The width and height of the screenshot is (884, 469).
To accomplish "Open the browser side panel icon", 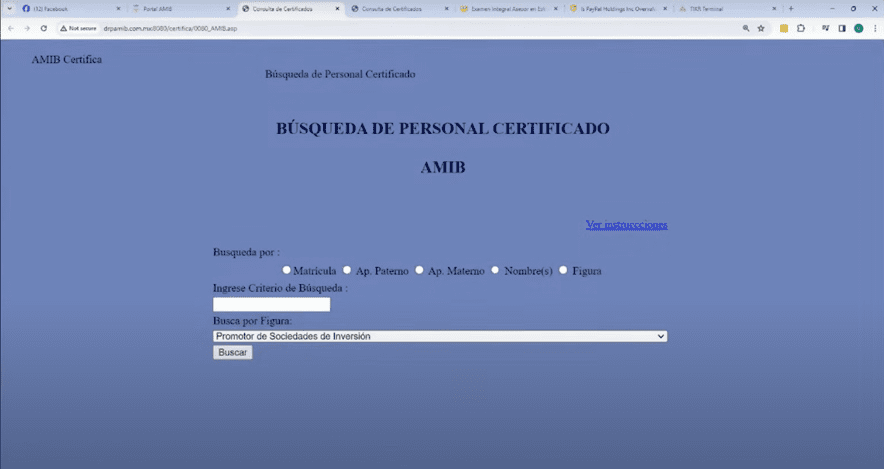I will (x=841, y=28).
